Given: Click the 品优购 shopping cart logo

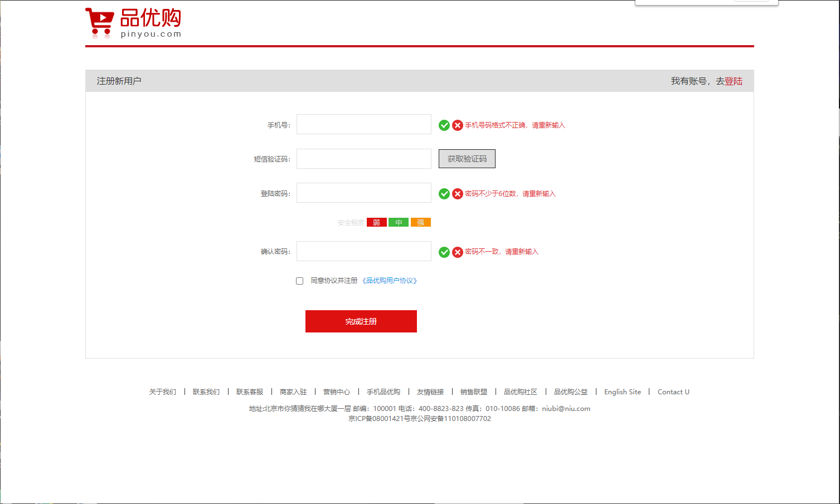Looking at the screenshot, I should (133, 23).
